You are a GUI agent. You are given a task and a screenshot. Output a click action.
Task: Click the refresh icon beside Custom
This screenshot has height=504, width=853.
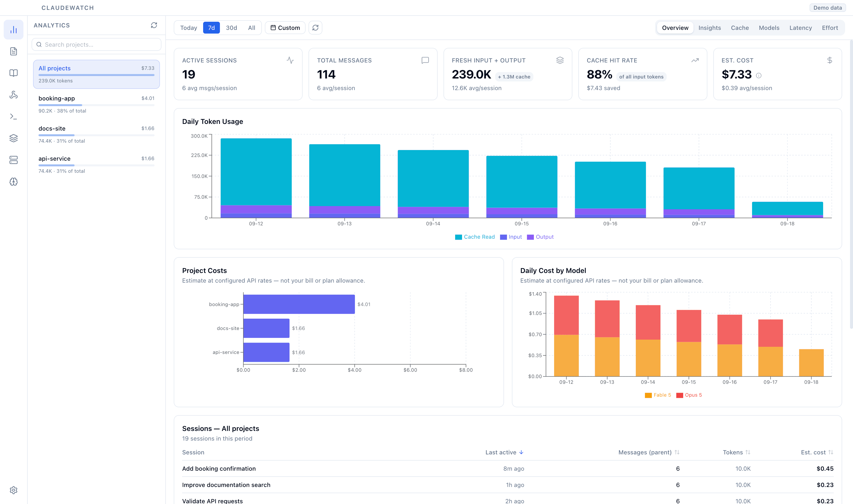click(x=315, y=27)
